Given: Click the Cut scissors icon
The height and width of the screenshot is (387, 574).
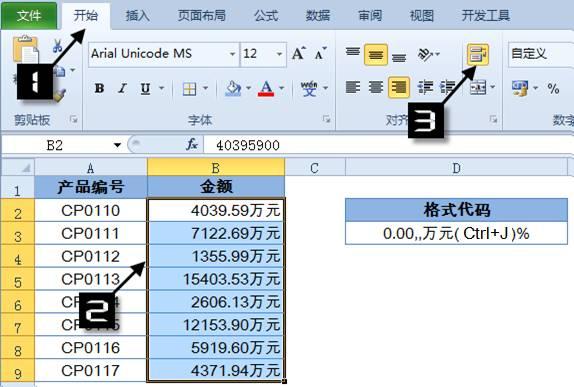Looking at the screenshot, I should coord(57,46).
